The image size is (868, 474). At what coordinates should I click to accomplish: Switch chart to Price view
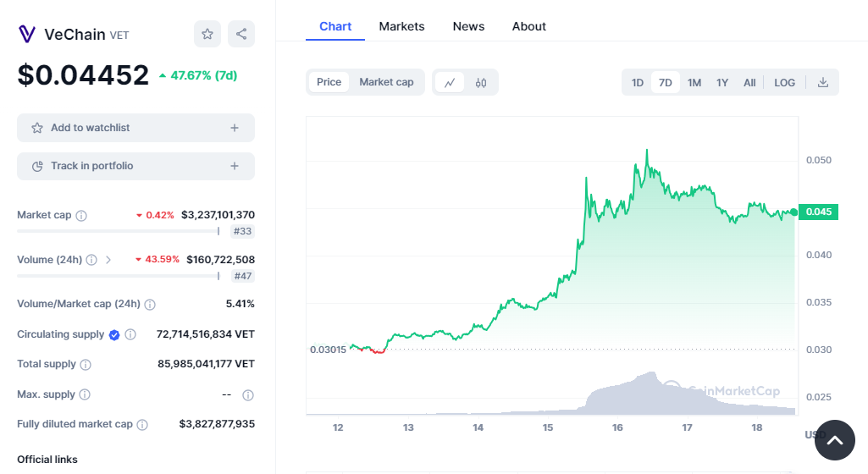pyautogui.click(x=329, y=82)
